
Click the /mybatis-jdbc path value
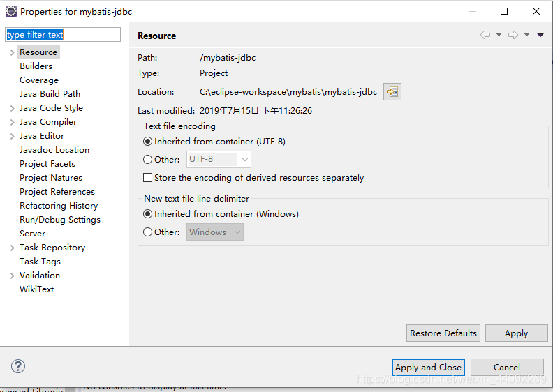pyautogui.click(x=228, y=58)
